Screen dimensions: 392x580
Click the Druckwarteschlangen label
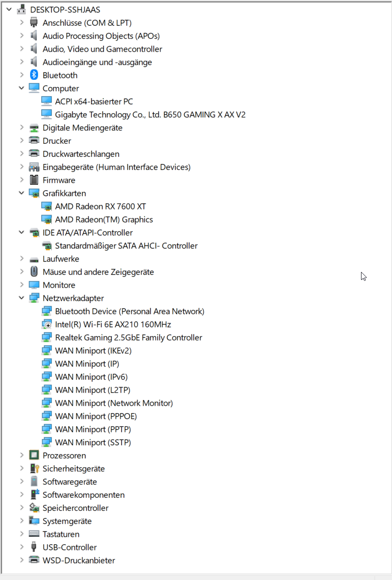point(81,154)
